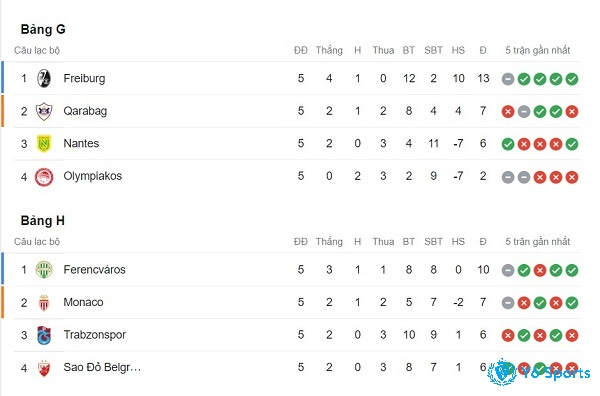Select the Sao Đỏ Belgrade crest
The image size is (600, 396).
click(44, 368)
